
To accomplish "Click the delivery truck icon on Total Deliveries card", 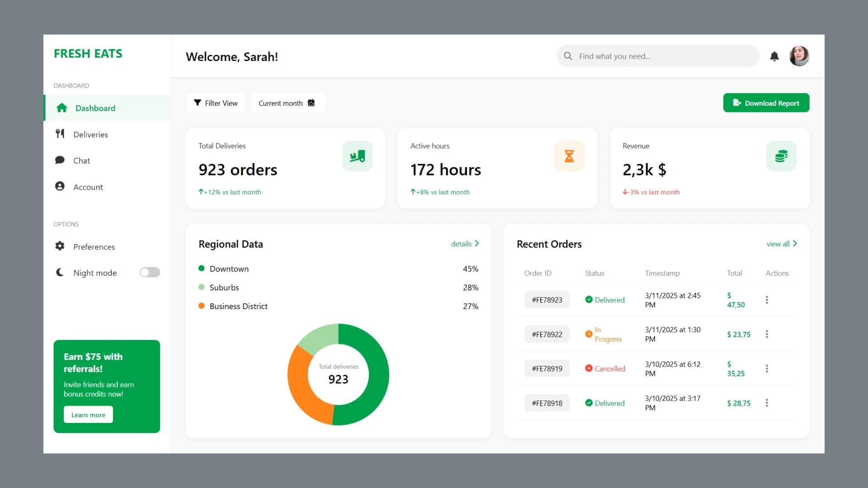I will pyautogui.click(x=357, y=155).
